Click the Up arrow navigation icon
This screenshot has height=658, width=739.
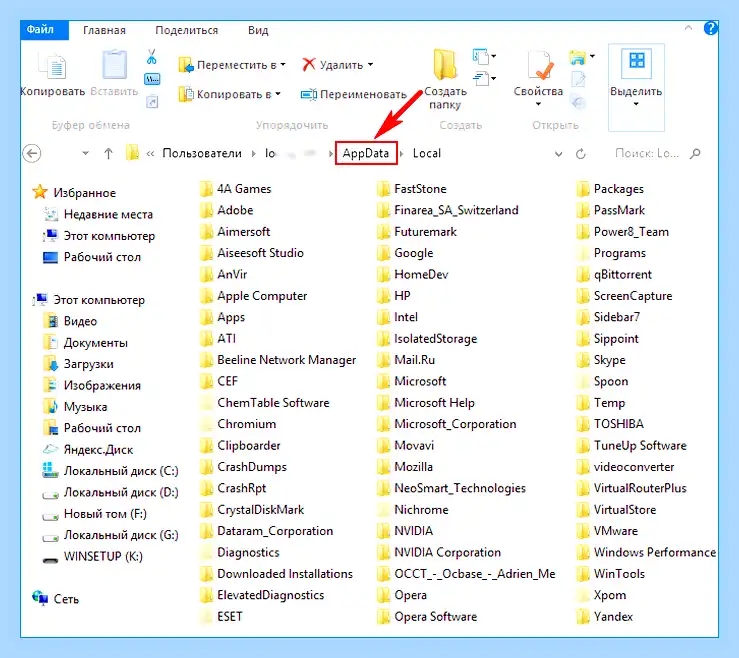(x=108, y=153)
